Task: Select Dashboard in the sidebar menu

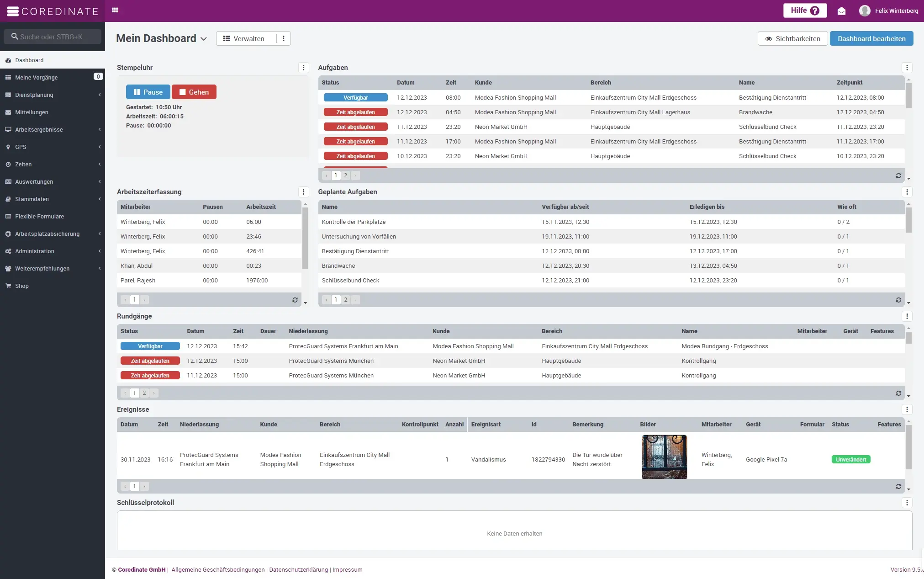Action: tap(29, 60)
